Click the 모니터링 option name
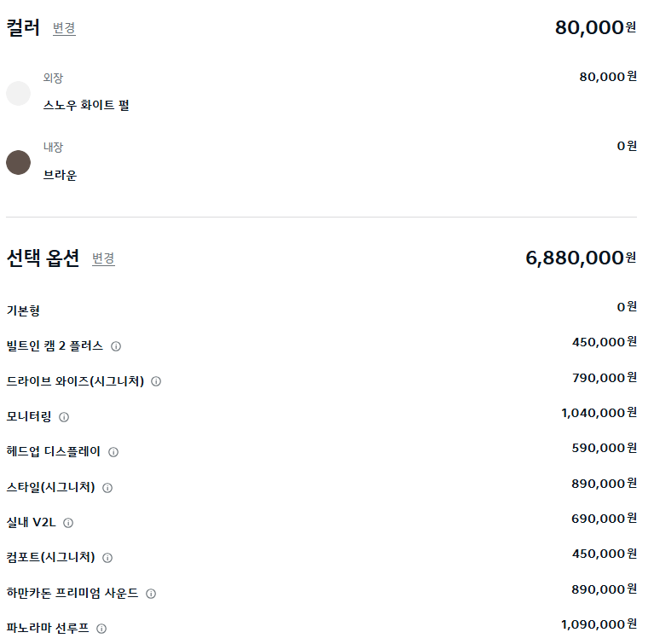Screen dimensions: 654x644 click(29, 416)
